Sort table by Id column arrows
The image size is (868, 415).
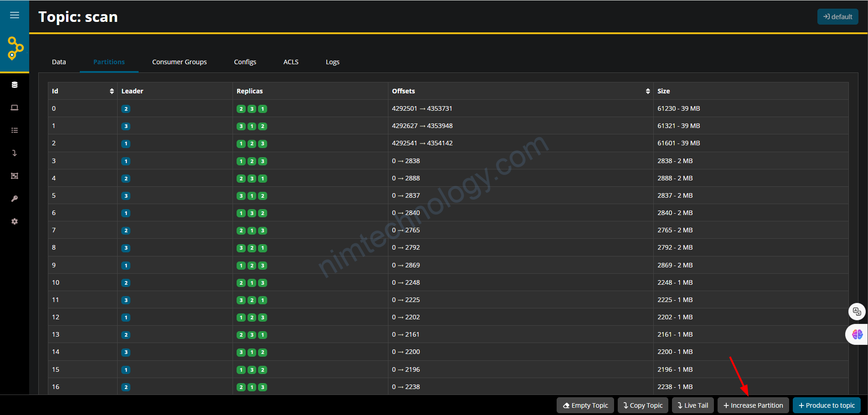[x=112, y=91]
